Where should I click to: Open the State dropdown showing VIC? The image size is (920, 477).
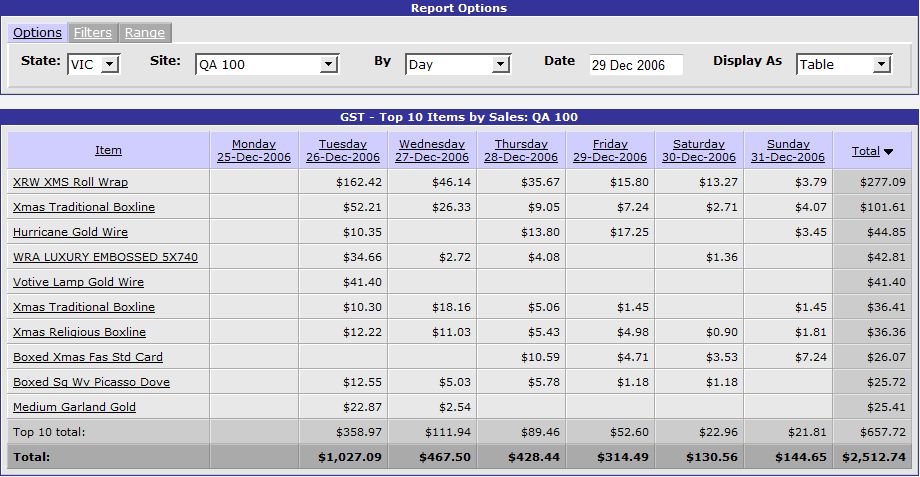click(94, 64)
